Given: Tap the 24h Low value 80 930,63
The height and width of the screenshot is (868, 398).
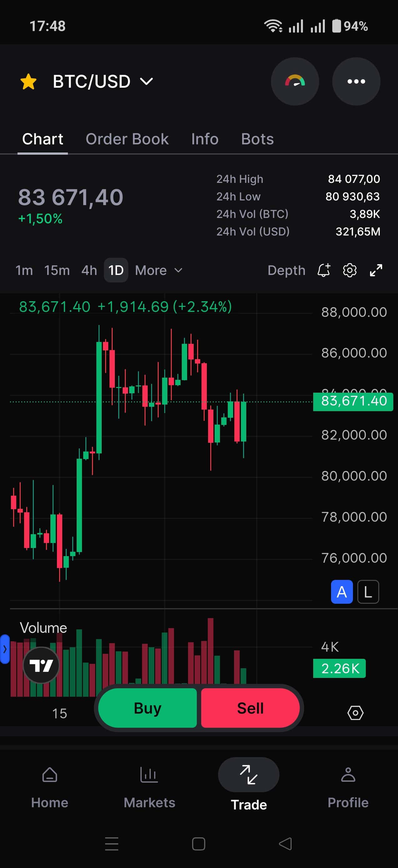Looking at the screenshot, I should (353, 196).
